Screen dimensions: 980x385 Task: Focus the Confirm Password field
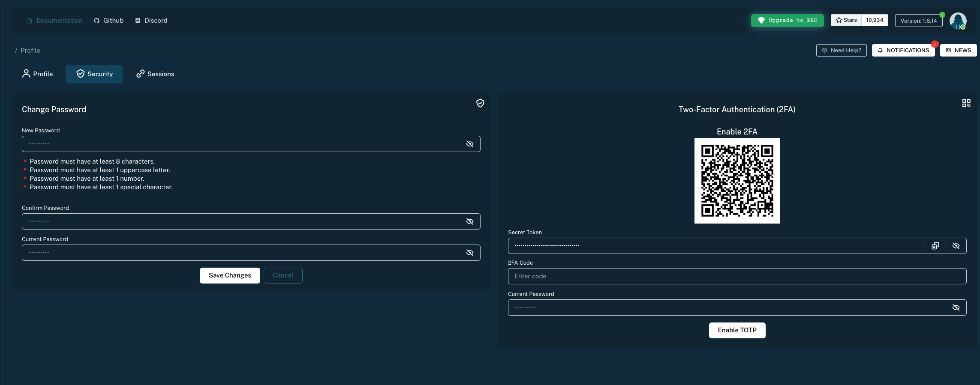click(x=251, y=221)
